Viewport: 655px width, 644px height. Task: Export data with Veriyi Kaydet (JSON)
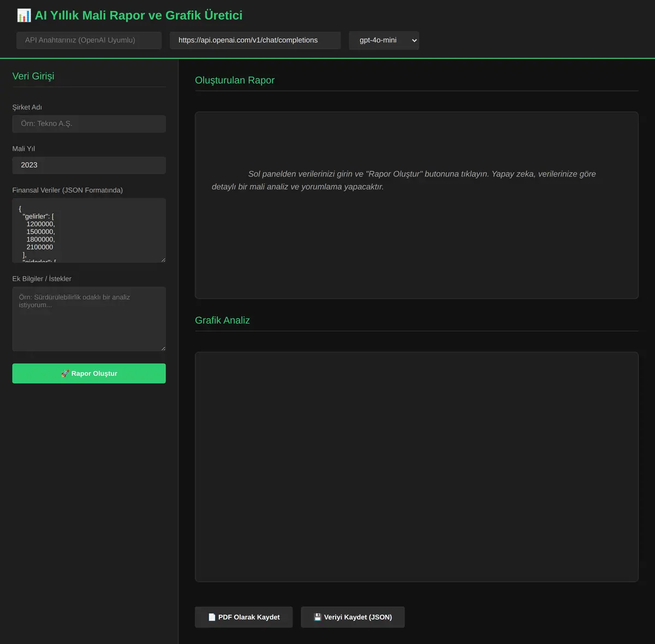(x=353, y=617)
